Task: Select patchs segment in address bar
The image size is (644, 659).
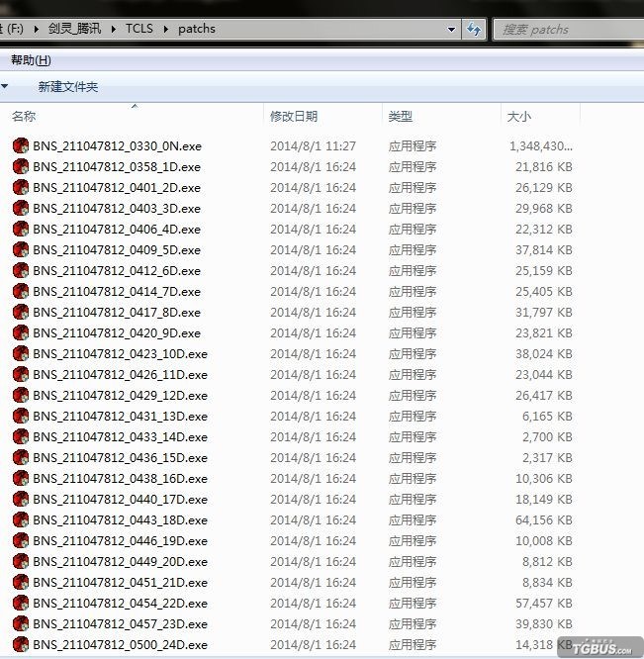Action: pyautogui.click(x=197, y=29)
